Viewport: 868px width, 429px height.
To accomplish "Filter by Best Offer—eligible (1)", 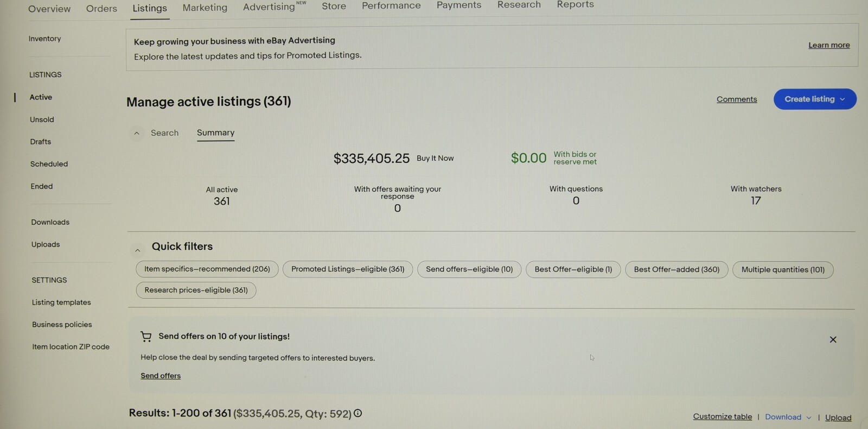I will pos(573,269).
